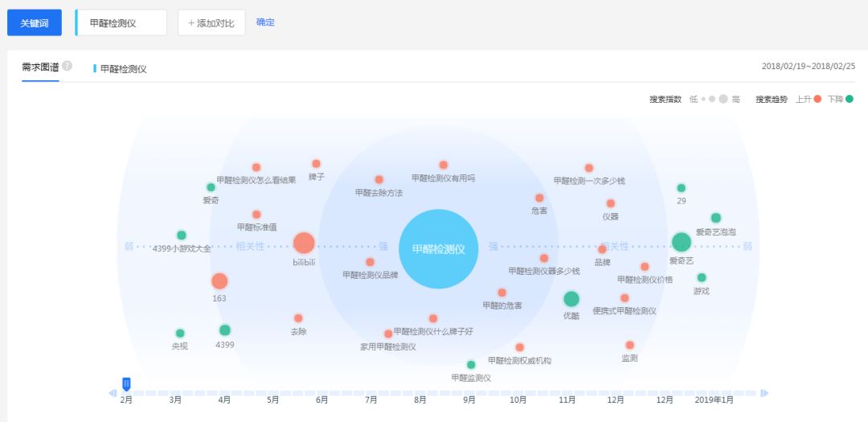The width and height of the screenshot is (868, 422).
Task: Focus the 甲醛检测仪 keyword input field
Action: [x=121, y=23]
